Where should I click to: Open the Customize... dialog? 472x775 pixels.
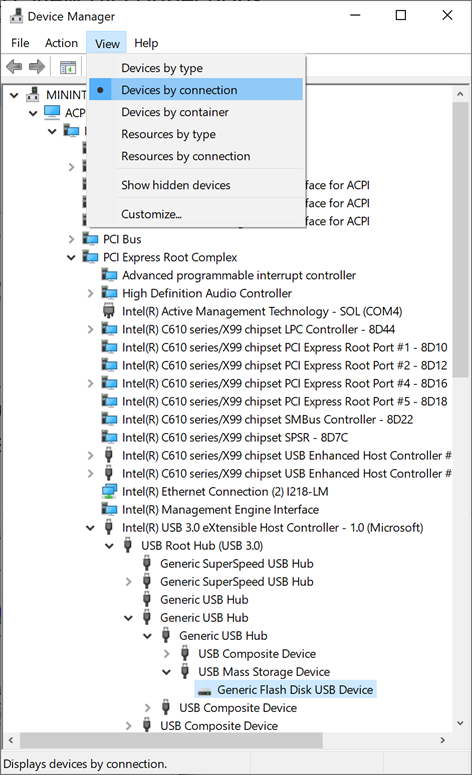[x=196, y=214]
